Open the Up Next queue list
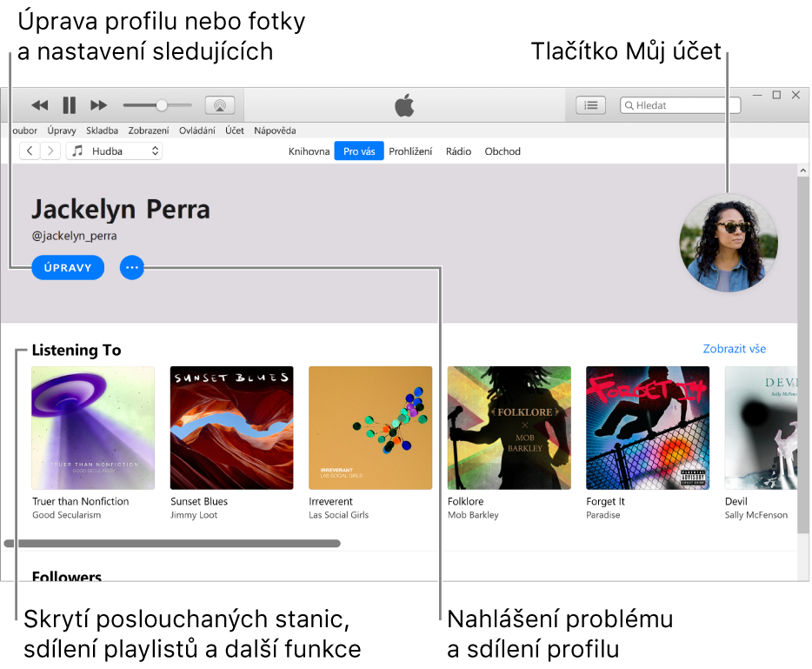This screenshot has width=812, height=669. [x=590, y=104]
